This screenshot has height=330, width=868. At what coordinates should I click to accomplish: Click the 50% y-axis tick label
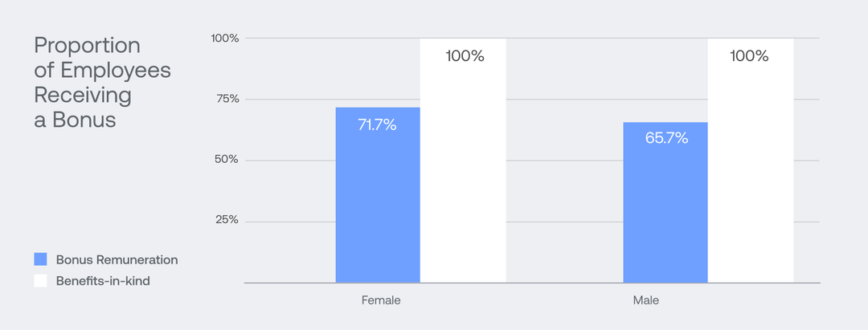click(227, 160)
